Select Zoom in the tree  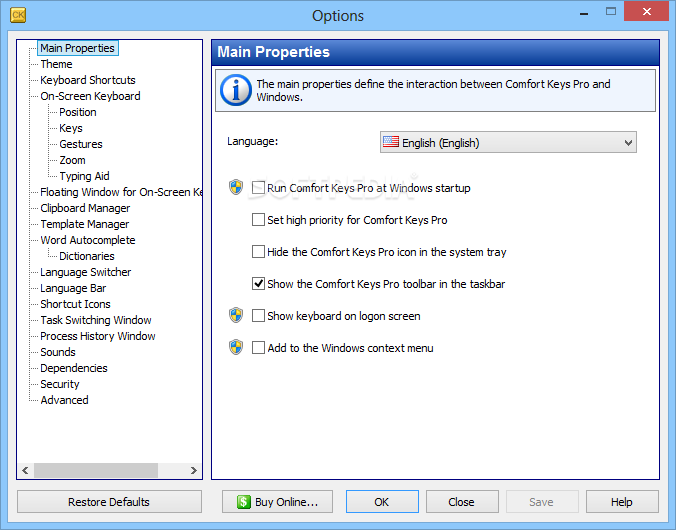pyautogui.click(x=72, y=160)
